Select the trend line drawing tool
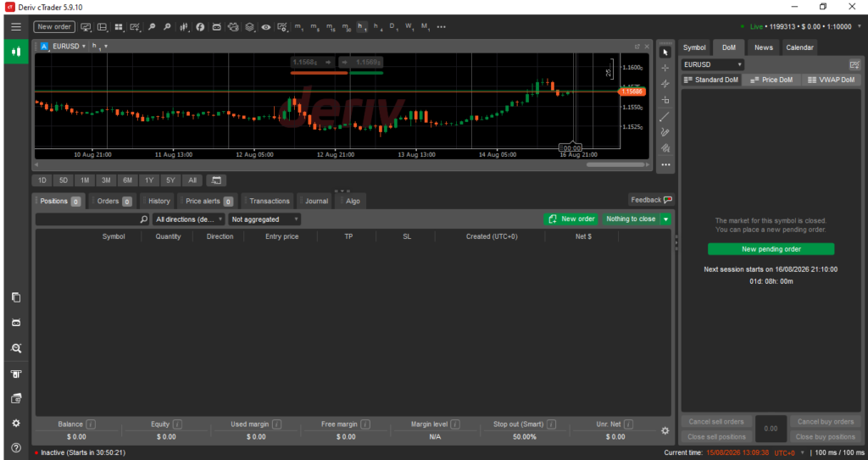The height and width of the screenshot is (460, 868). 665,116
